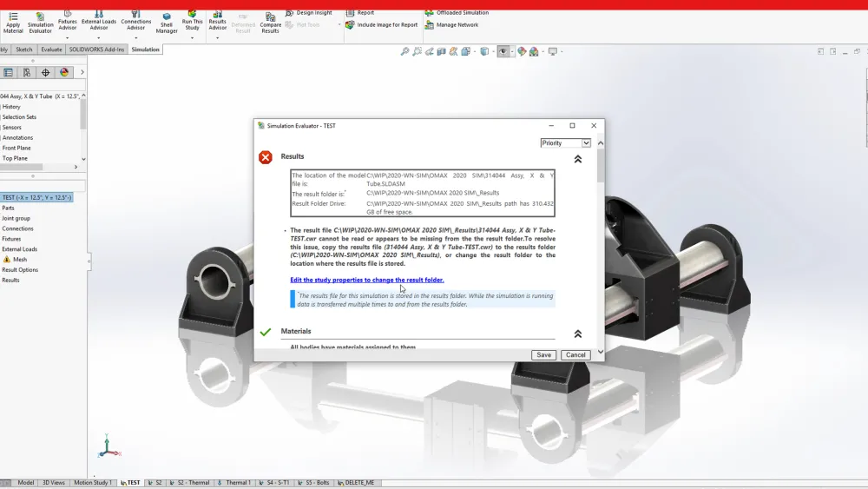Click the Edit Appearance color ball icon
The height and width of the screenshot is (489, 868).
pyautogui.click(x=522, y=51)
